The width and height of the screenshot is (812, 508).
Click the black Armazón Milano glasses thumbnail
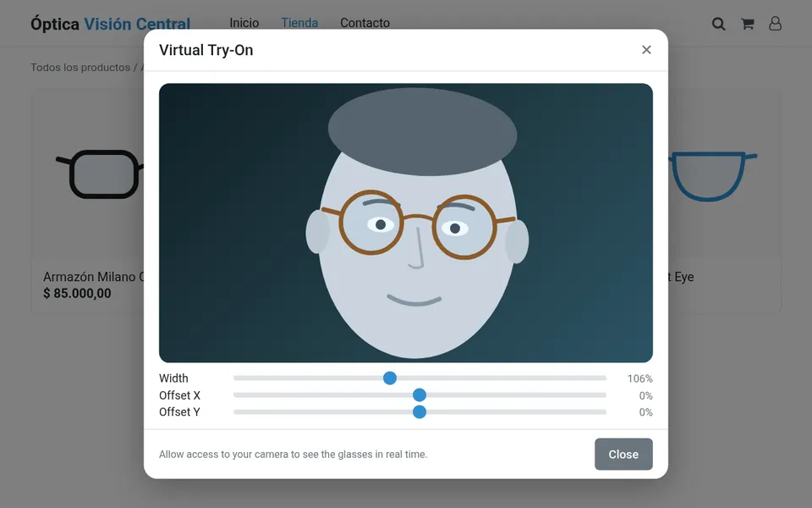tap(100, 174)
